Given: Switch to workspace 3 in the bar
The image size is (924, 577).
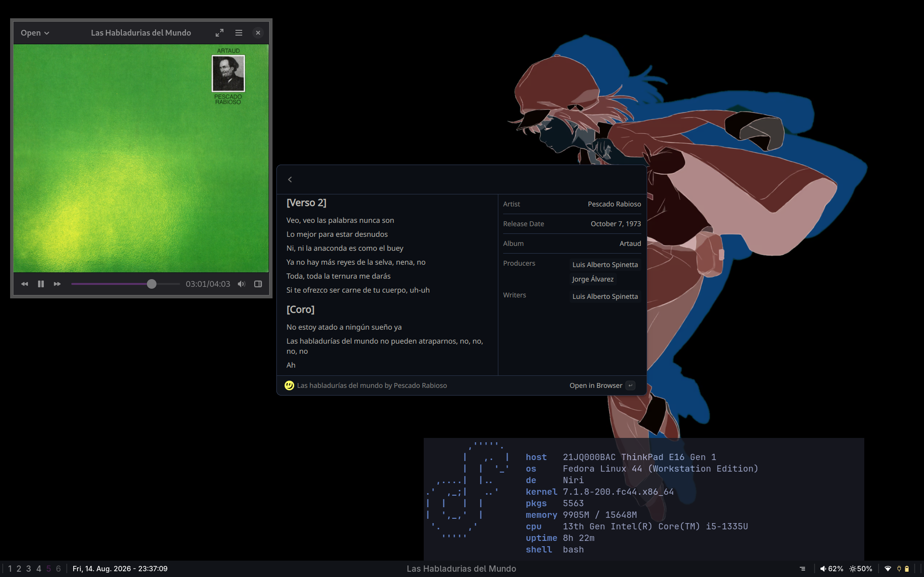Looking at the screenshot, I should [28, 569].
